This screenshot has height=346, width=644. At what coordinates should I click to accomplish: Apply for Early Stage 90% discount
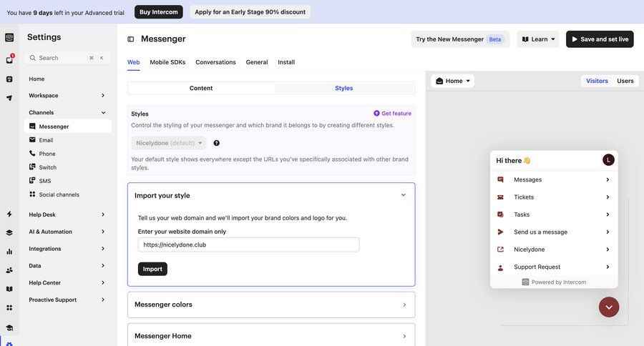tap(250, 12)
